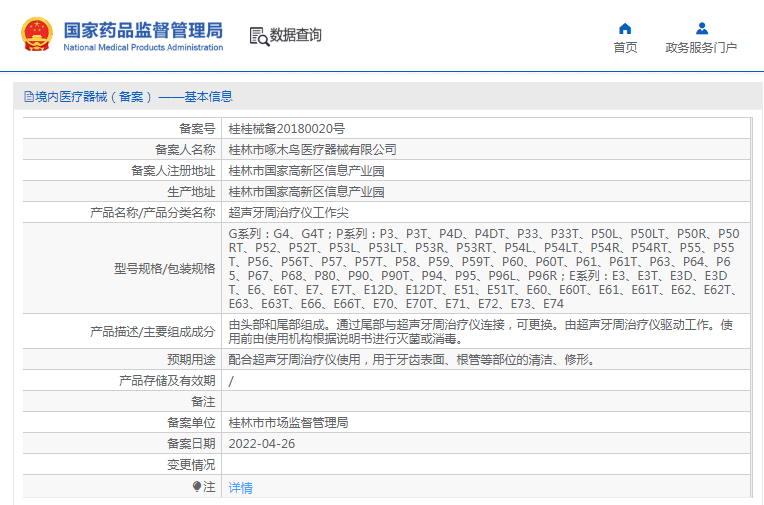Click document icon beside 境内医疗器械 heading
The height and width of the screenshot is (505, 764).
pos(29,97)
